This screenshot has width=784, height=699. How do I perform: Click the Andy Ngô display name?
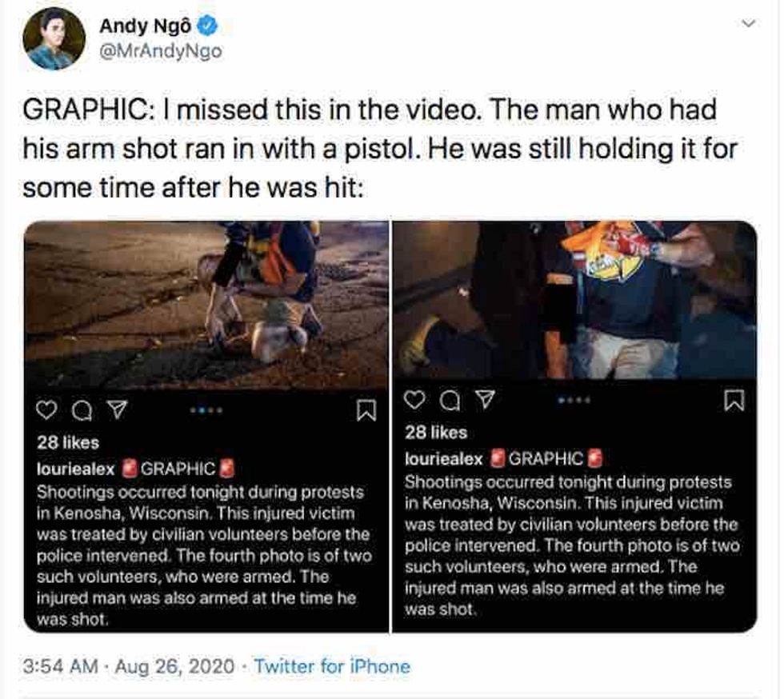pos(146,26)
